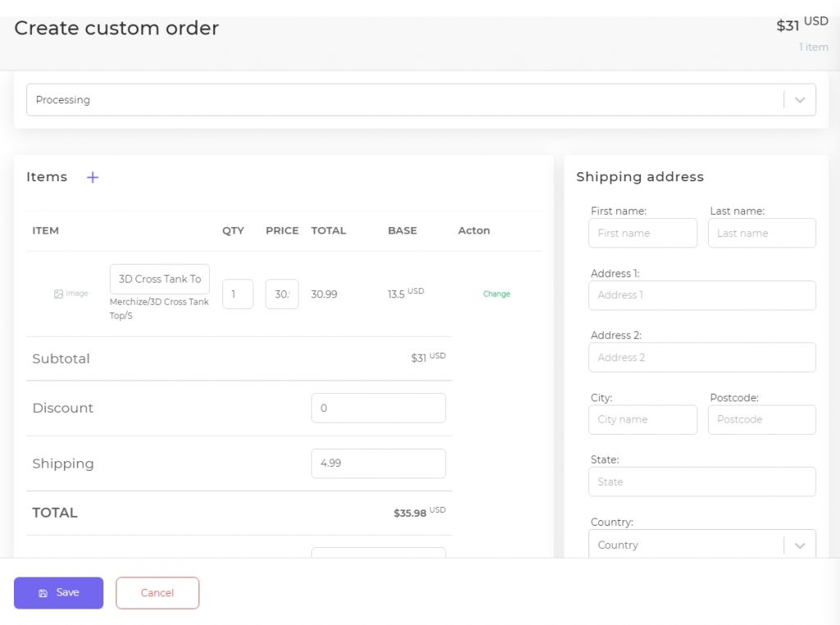
Task: Click the First name input field
Action: [x=642, y=233]
